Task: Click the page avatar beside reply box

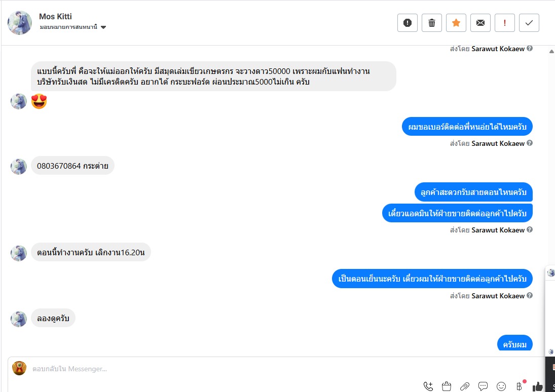Action: [19, 368]
